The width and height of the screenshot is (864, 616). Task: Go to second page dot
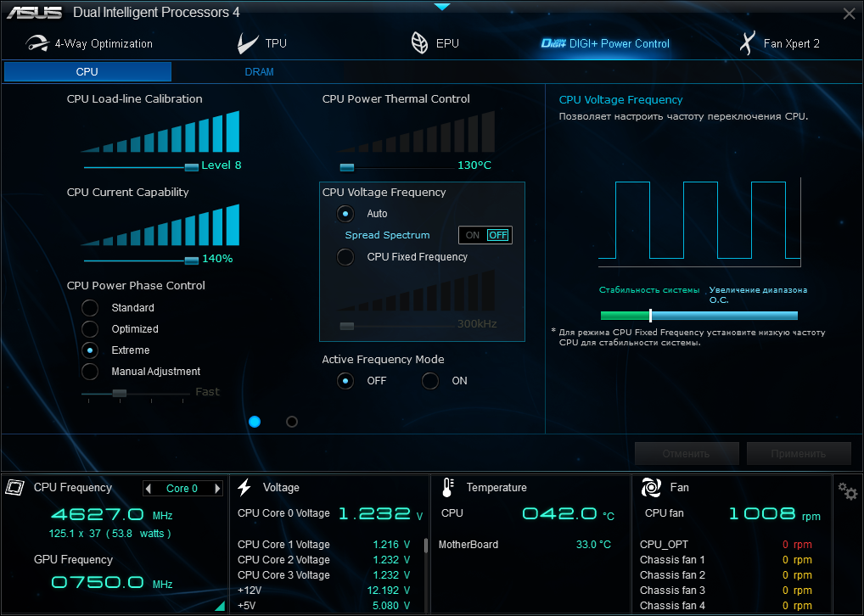coord(292,422)
